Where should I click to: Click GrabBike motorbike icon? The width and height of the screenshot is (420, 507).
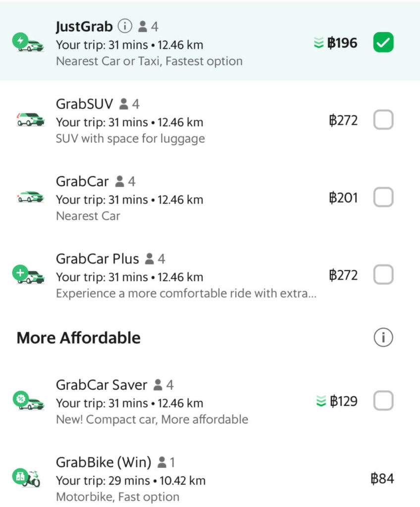(27, 478)
